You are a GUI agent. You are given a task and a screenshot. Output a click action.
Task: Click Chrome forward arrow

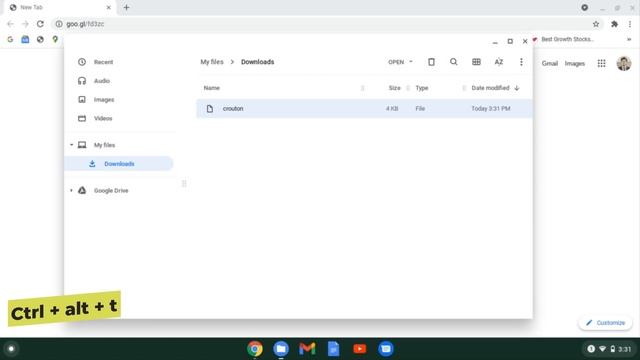click(x=25, y=24)
